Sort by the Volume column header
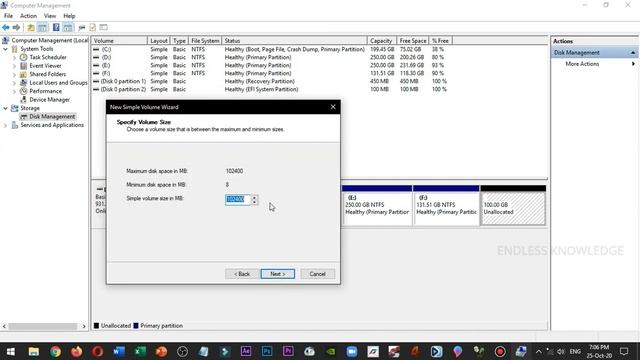 [119, 41]
